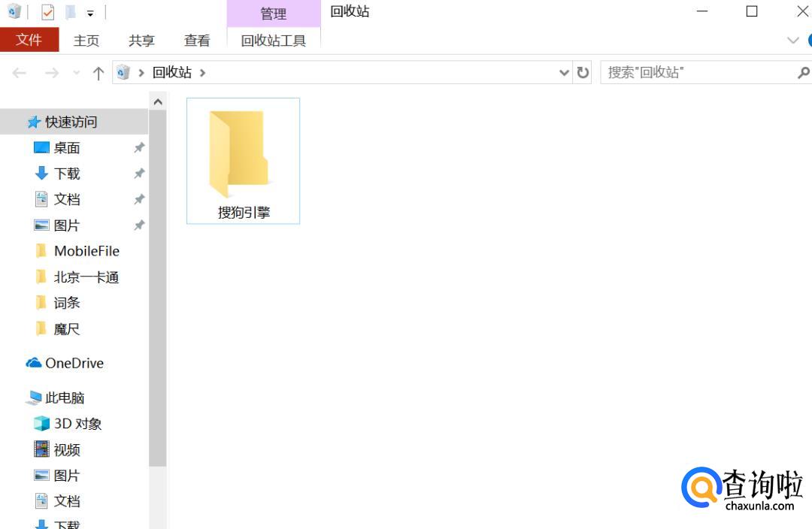Open 图片 in quick access

(67, 225)
